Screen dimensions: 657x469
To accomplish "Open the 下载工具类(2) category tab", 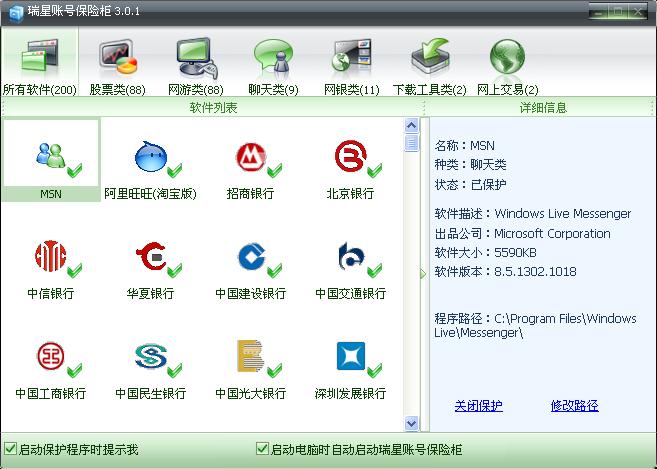I will click(429, 66).
